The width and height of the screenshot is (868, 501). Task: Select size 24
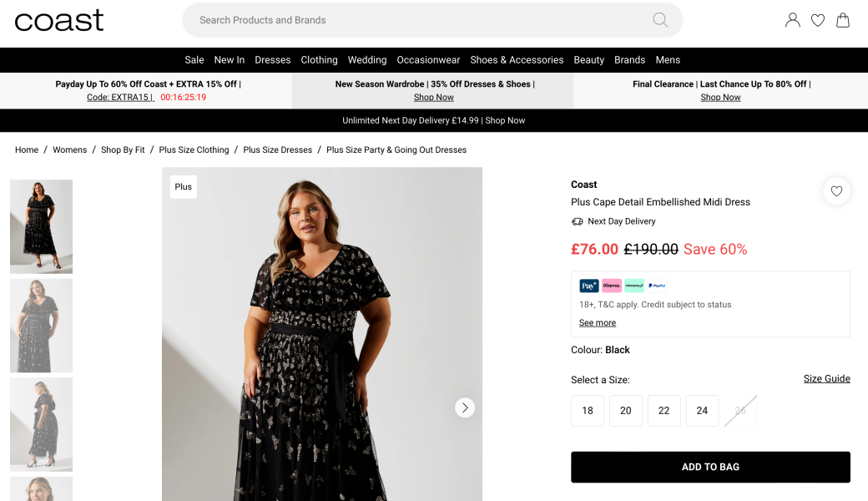[x=702, y=411]
